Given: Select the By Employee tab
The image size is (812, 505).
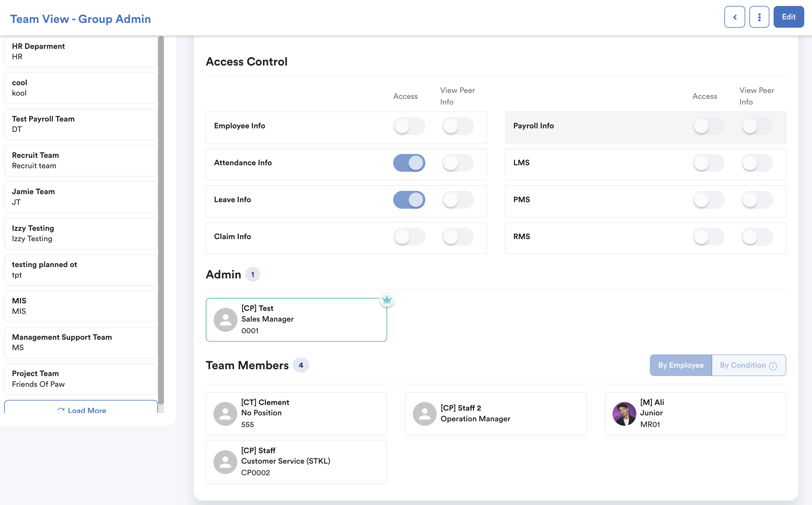Looking at the screenshot, I should coord(681,365).
